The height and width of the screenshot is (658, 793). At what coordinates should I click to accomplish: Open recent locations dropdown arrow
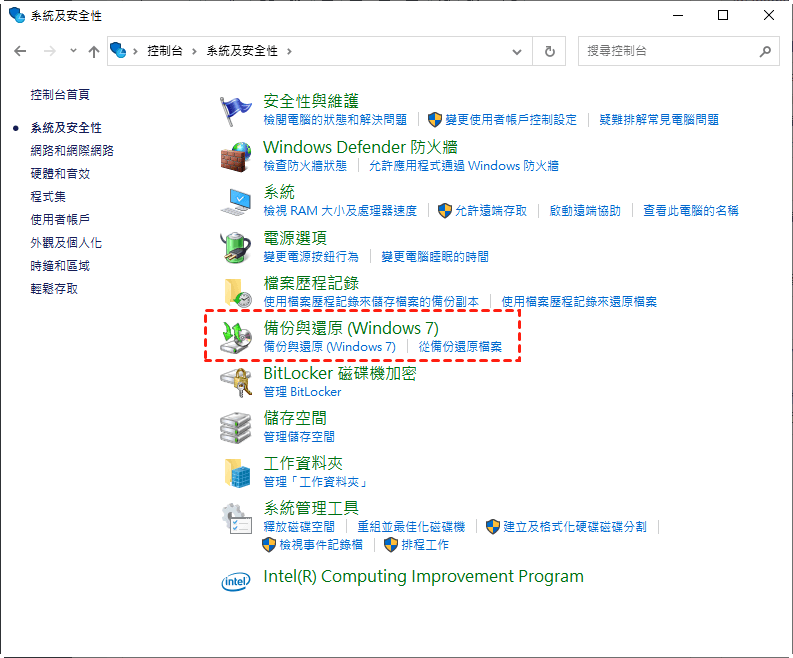coord(73,51)
